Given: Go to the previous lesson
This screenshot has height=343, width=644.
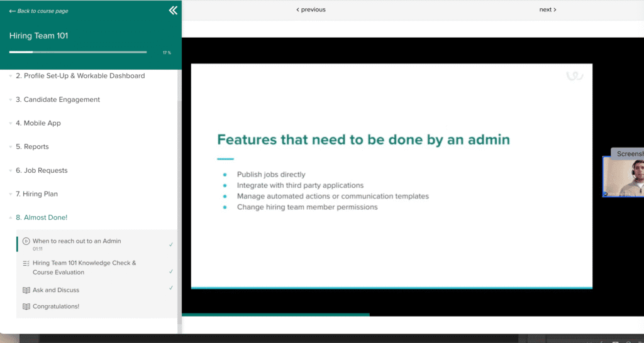Looking at the screenshot, I should pos(311,9).
